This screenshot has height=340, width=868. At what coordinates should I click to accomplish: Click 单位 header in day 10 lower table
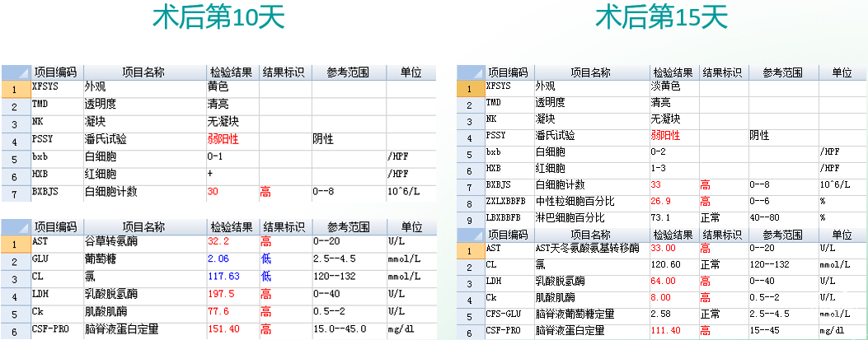410,226
